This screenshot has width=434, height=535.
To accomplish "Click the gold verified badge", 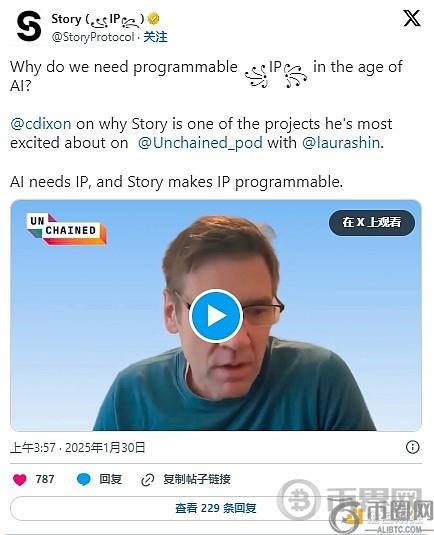I will [x=154, y=19].
